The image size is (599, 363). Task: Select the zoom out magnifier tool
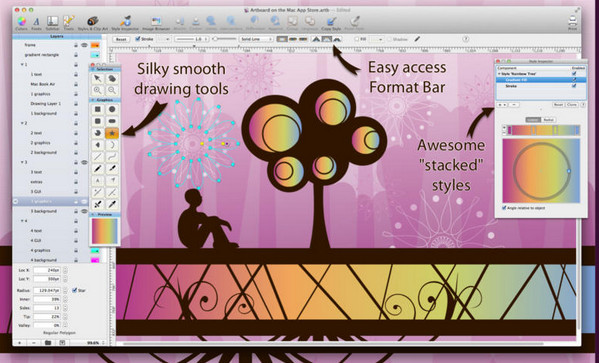point(112,90)
